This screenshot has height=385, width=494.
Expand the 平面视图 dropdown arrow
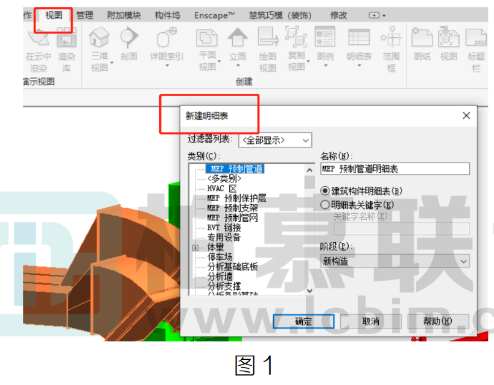[x=219, y=61]
